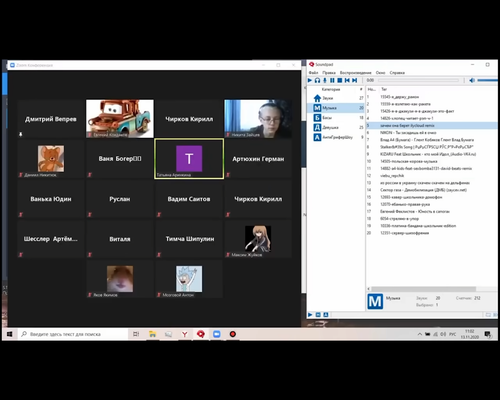
Task: Click the microphone icon in Soundpad toolbar
Action: [x=325, y=80]
